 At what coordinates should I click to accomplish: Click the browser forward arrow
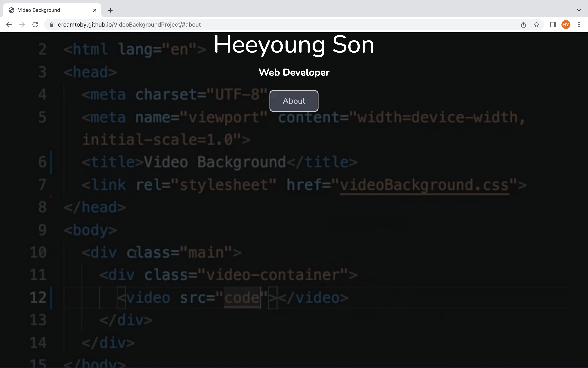[x=22, y=25]
